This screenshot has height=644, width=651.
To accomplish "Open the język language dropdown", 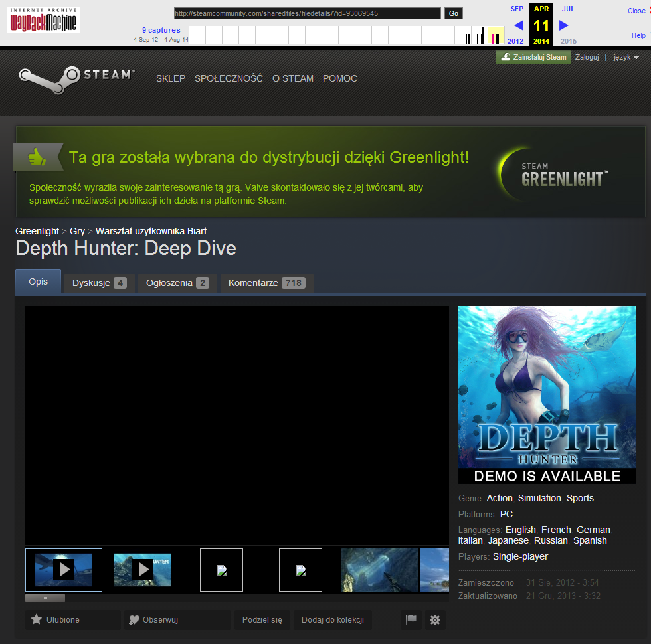I will click(x=626, y=57).
